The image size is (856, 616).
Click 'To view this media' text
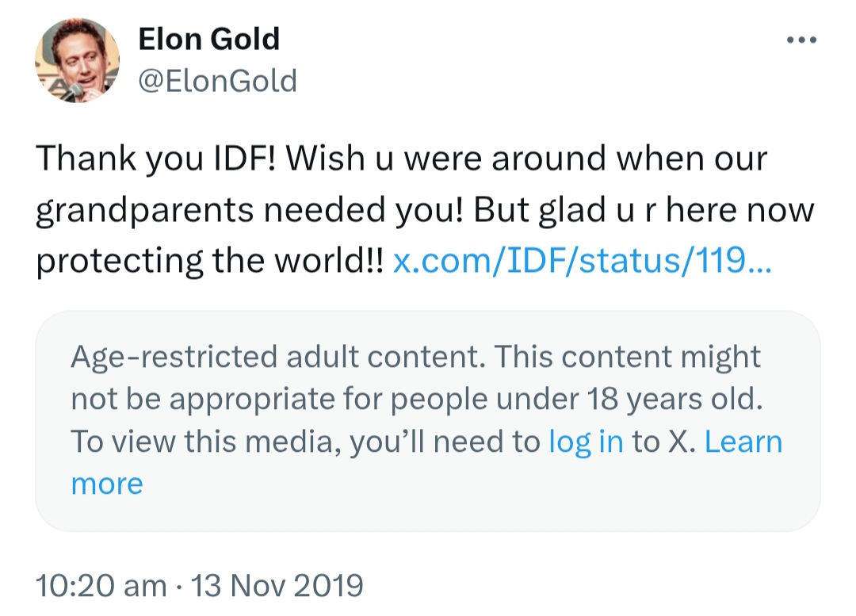206,442
